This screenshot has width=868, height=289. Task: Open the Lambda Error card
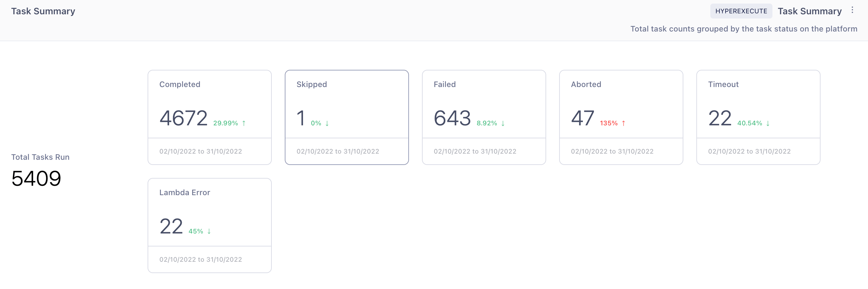[210, 225]
